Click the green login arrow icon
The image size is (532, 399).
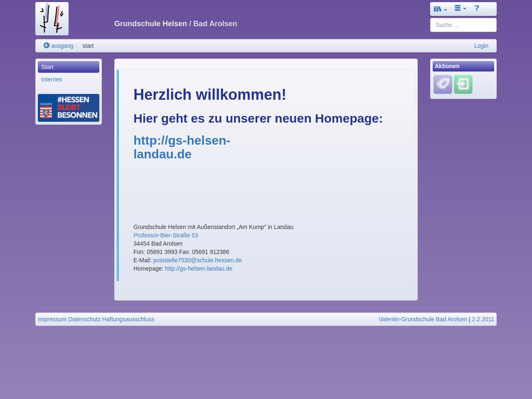tap(463, 84)
